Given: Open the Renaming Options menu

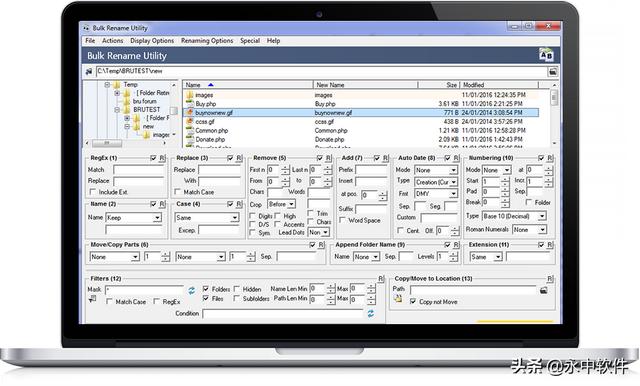Looking at the screenshot, I should coord(207,41).
